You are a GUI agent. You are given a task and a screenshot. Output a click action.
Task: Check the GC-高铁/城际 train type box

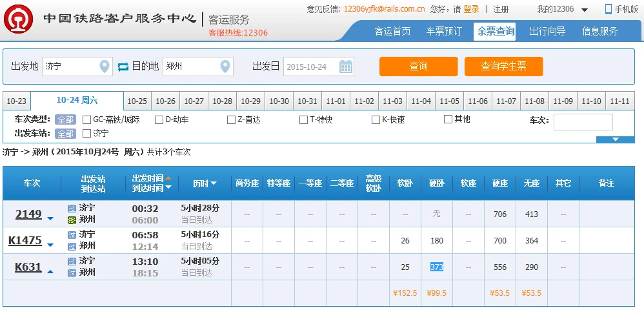[x=86, y=120]
